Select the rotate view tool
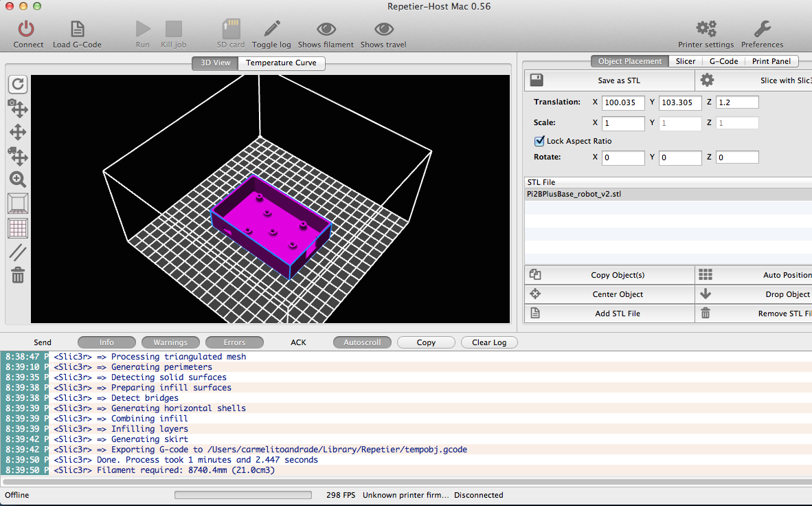Viewport: 812px width, 506px height. [18, 84]
